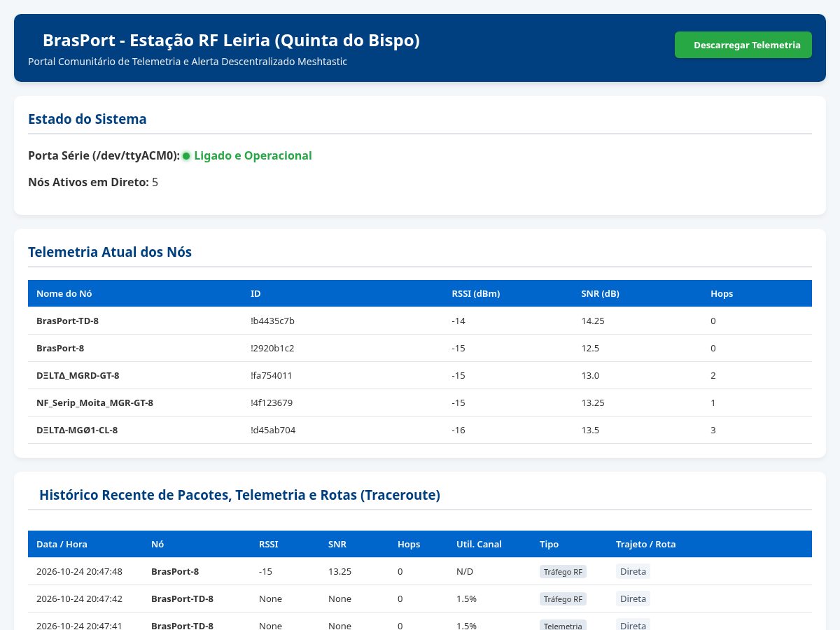Click the 'Tráfego RF' badge in the 20:47:48 row

pos(563,571)
